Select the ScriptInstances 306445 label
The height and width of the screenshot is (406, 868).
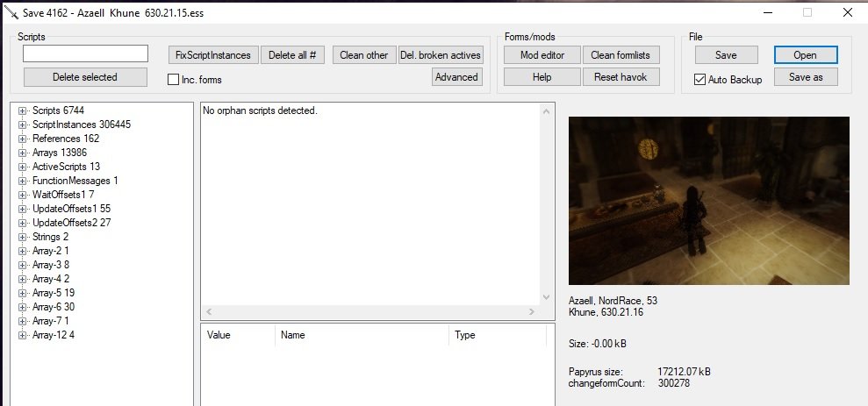[x=82, y=125]
